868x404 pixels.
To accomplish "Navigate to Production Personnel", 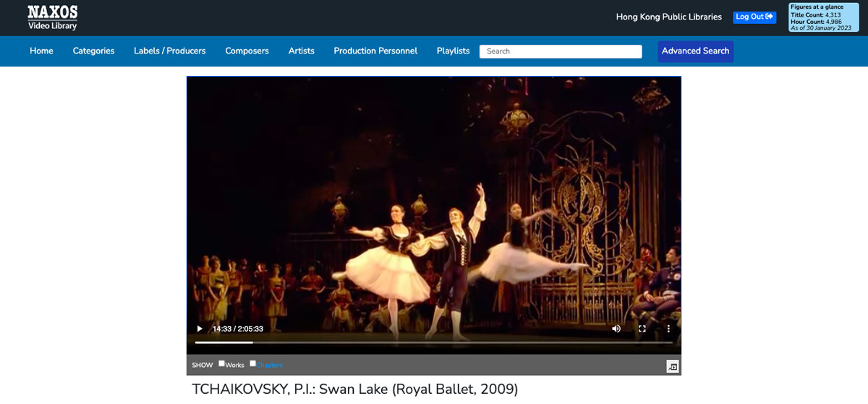I will tap(375, 51).
